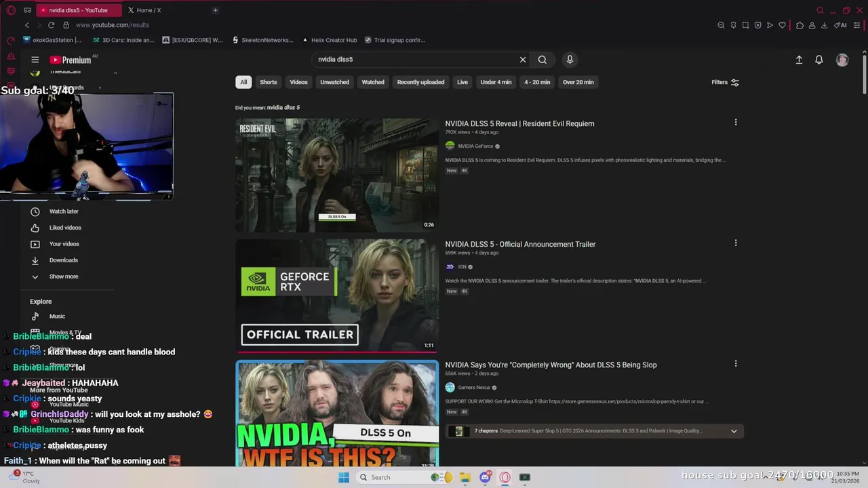Image resolution: width=868 pixels, height=488 pixels.
Task: Open the Opera GX taskbar icon
Action: point(505,477)
